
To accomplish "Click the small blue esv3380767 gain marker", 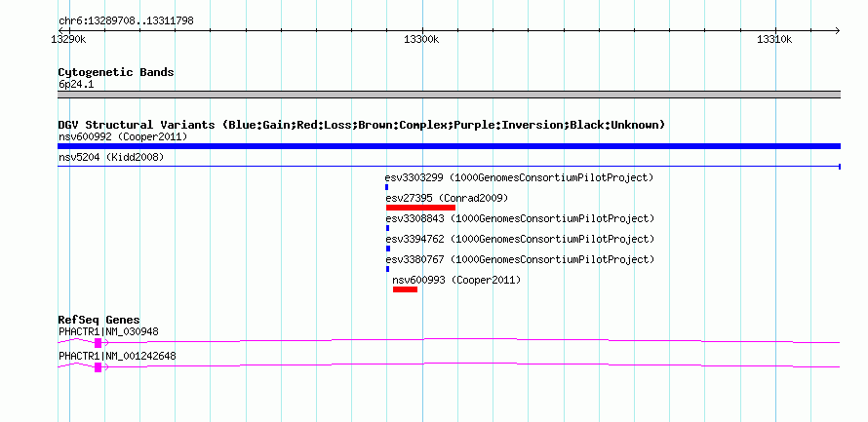I will (x=387, y=269).
